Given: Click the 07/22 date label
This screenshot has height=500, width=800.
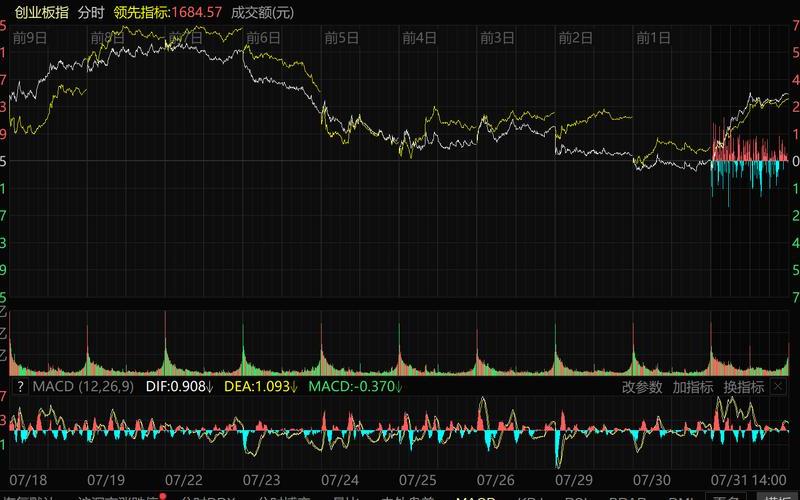Looking at the screenshot, I should tap(184, 480).
